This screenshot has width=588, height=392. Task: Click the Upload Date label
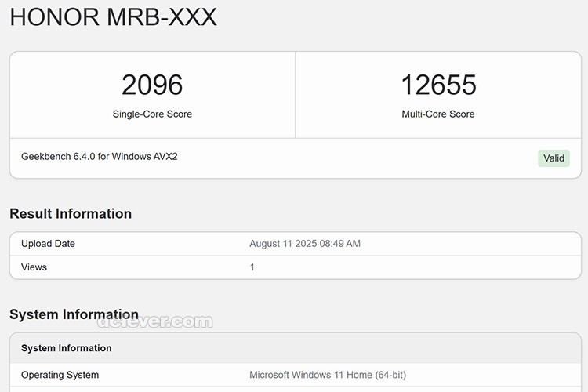(48, 244)
